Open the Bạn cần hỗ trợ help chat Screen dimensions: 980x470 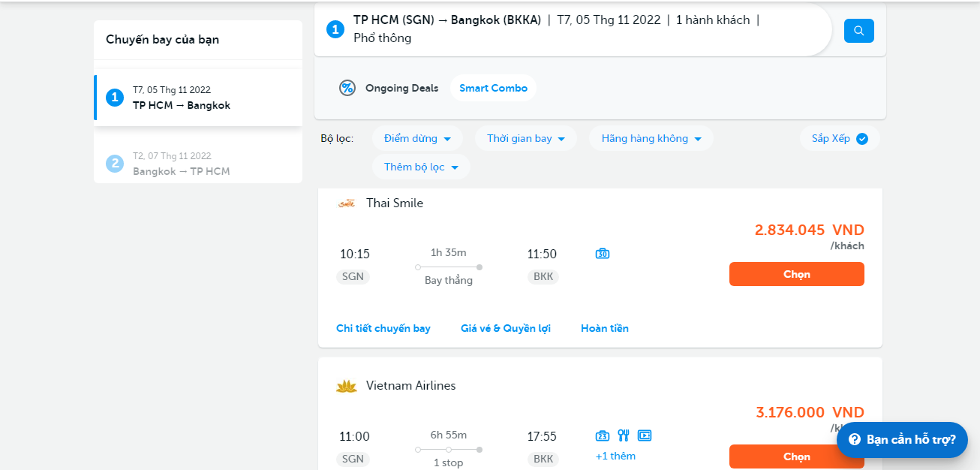tap(901, 439)
